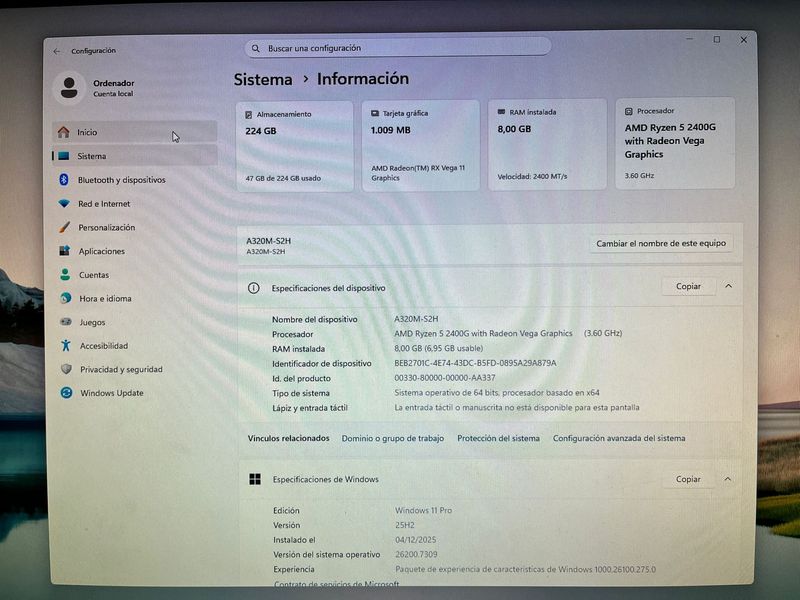
Task: Go back with the arrow icon
Action: point(57,51)
